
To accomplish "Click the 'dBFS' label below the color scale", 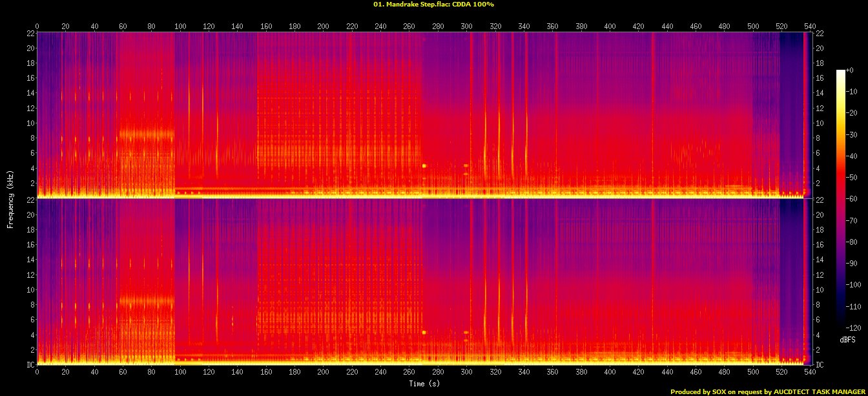I will pos(847,339).
